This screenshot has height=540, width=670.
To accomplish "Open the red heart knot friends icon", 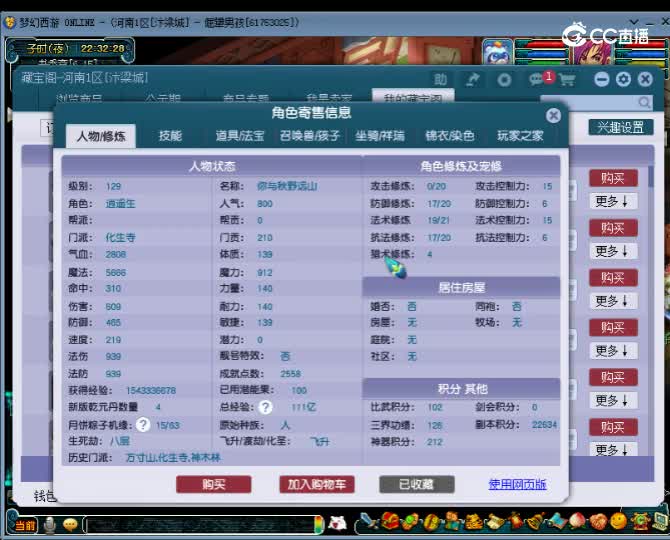I will click(598, 521).
